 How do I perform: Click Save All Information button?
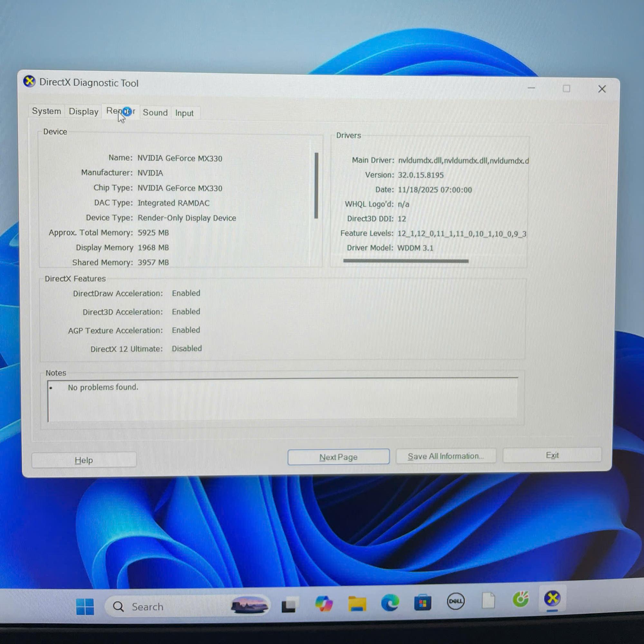pos(446,456)
